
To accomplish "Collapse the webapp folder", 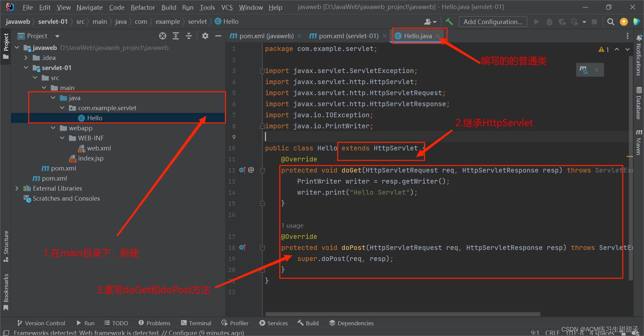I will pos(53,128).
